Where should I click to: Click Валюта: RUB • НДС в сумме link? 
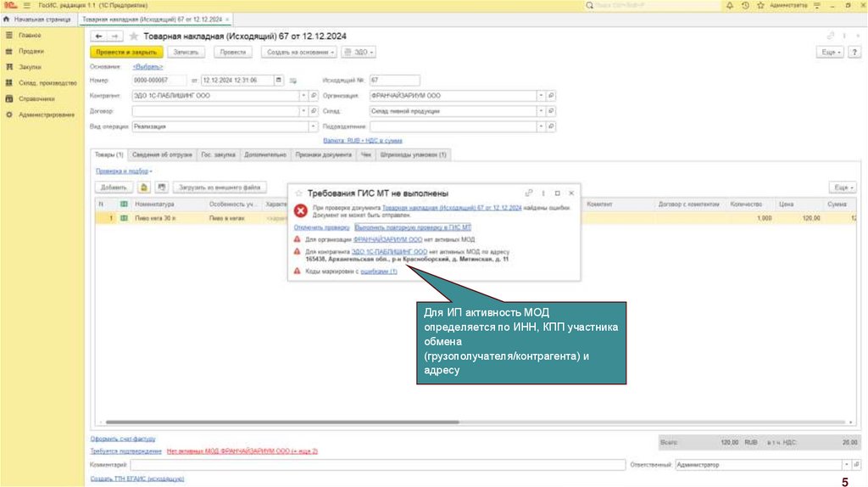pyautogui.click(x=363, y=141)
